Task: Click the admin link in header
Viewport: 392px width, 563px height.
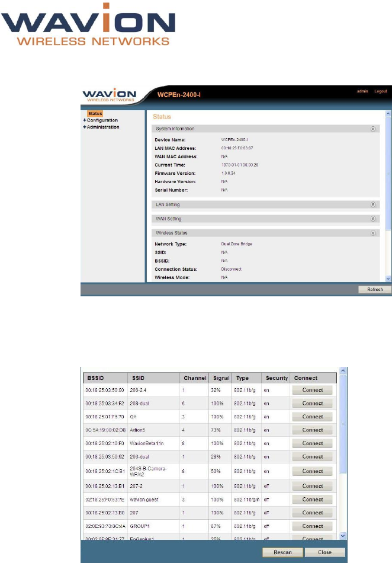Action: 362,91
